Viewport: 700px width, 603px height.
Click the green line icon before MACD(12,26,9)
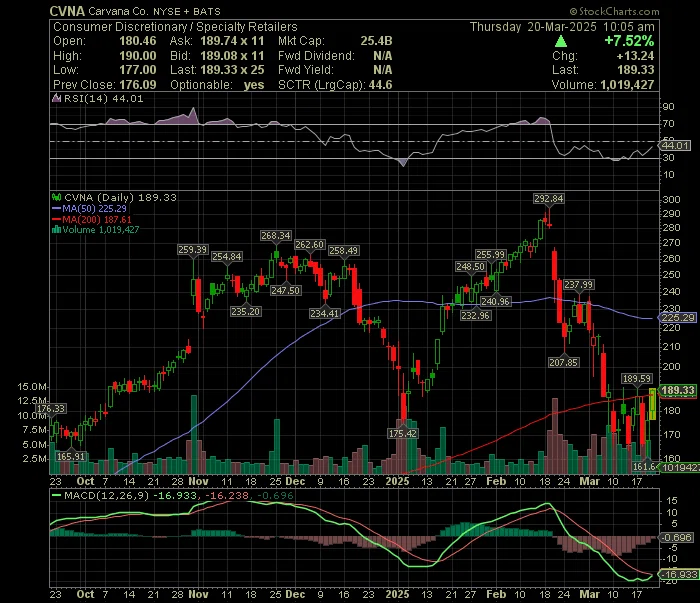pos(56,495)
